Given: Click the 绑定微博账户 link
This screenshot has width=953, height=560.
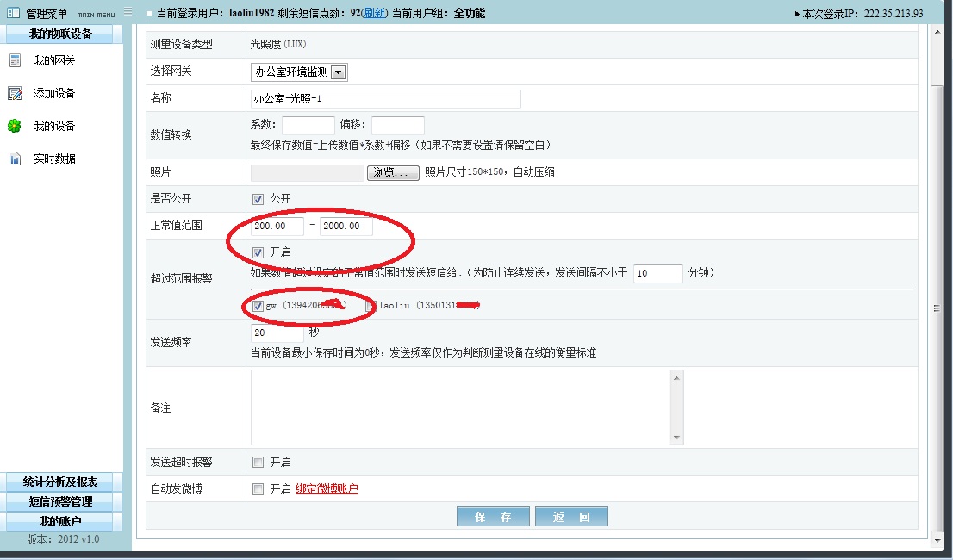Looking at the screenshot, I should pos(327,489).
